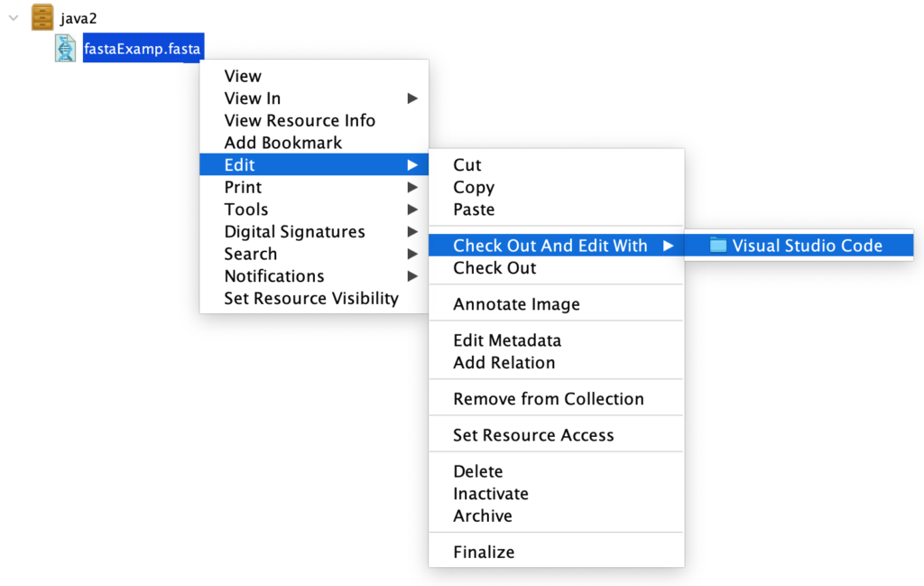Screen dimensions: 924x586
Task: Select View Resource Info
Action: coord(300,121)
